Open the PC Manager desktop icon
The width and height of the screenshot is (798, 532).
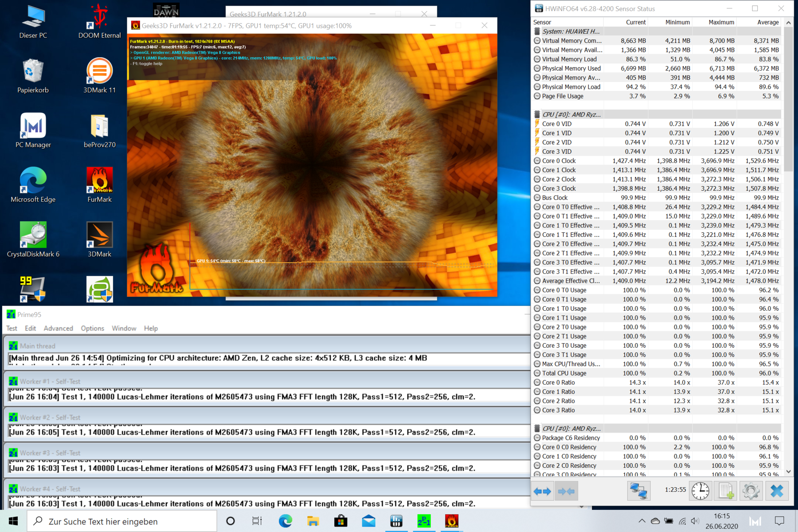coord(33,131)
